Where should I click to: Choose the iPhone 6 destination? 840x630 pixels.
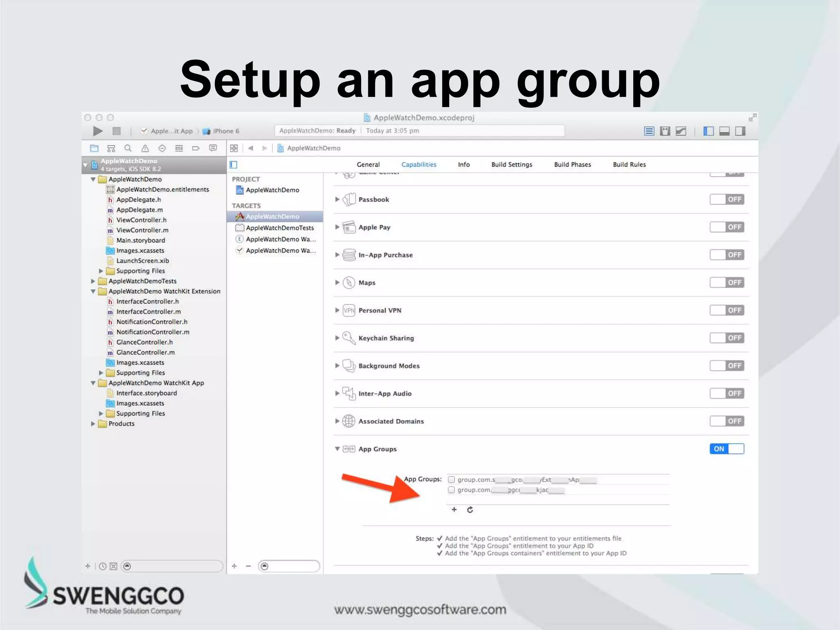pyautogui.click(x=221, y=131)
